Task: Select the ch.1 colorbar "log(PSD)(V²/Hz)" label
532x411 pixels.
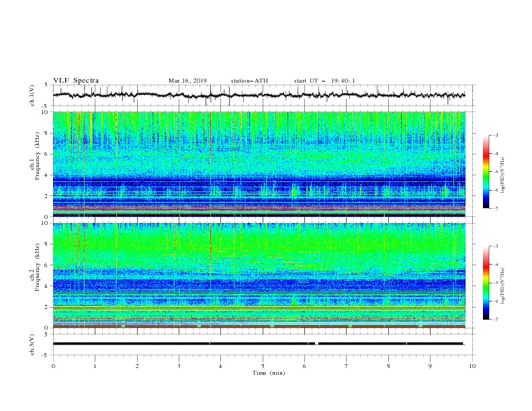Action: coord(502,175)
